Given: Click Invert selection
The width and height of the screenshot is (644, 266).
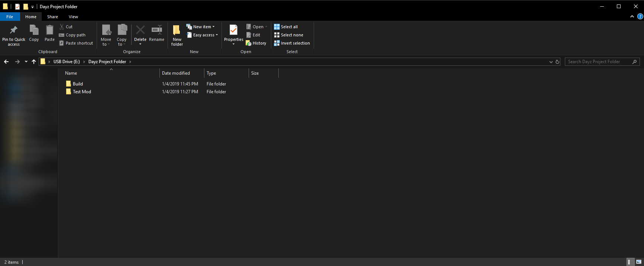Looking at the screenshot, I should [x=292, y=43].
